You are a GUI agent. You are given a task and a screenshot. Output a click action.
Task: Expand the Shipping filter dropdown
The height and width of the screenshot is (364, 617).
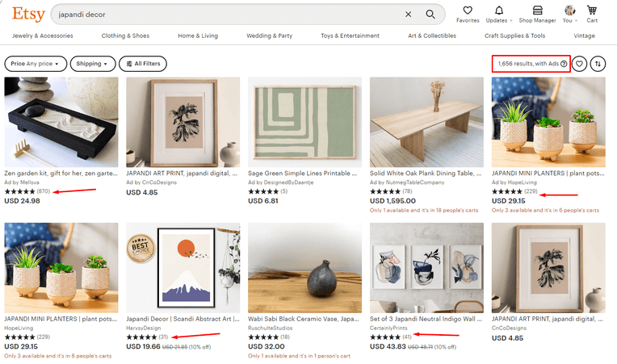point(93,64)
